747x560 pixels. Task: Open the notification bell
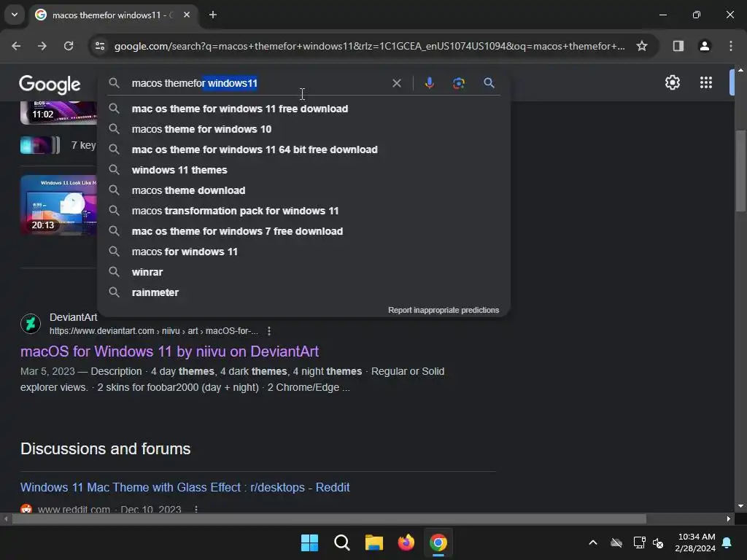point(727,542)
